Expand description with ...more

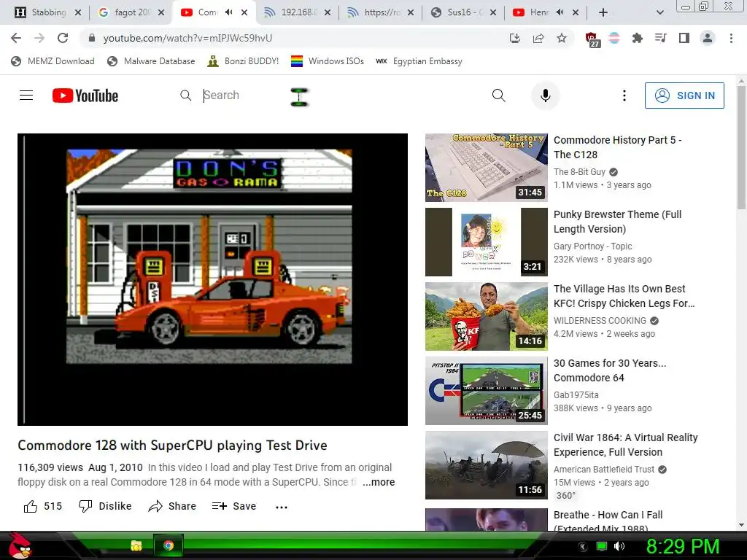pos(379,482)
